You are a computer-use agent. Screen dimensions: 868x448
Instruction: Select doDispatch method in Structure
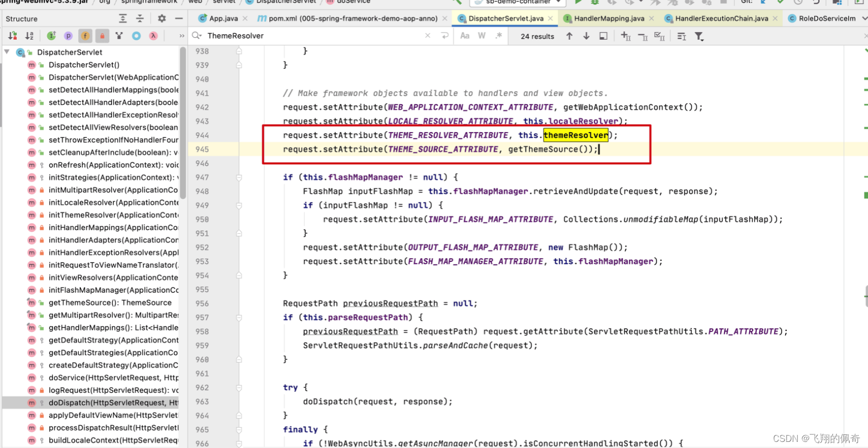pyautogui.click(x=90, y=403)
